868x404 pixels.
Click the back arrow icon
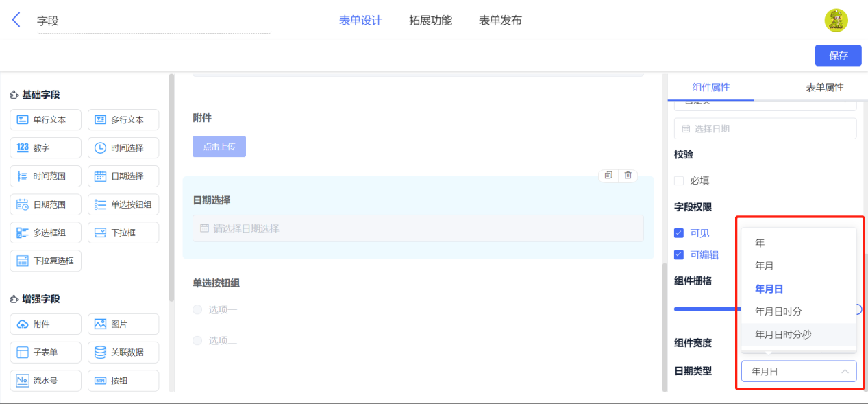(x=16, y=20)
